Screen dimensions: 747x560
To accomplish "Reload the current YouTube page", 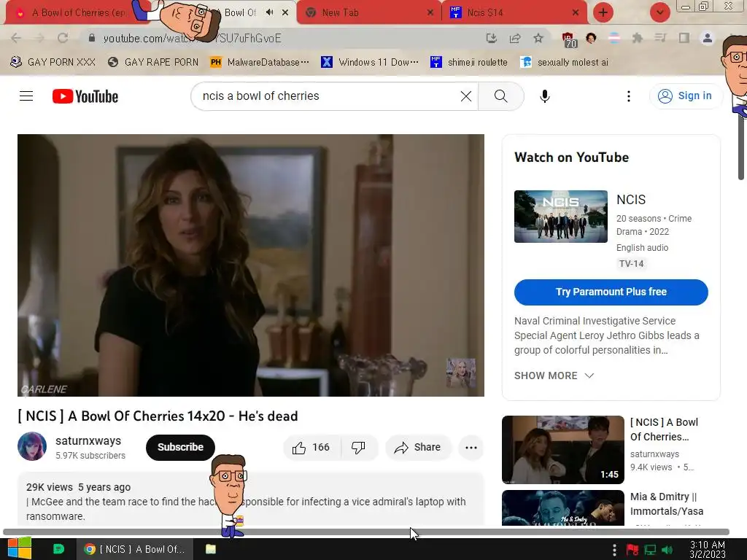I will (63, 38).
